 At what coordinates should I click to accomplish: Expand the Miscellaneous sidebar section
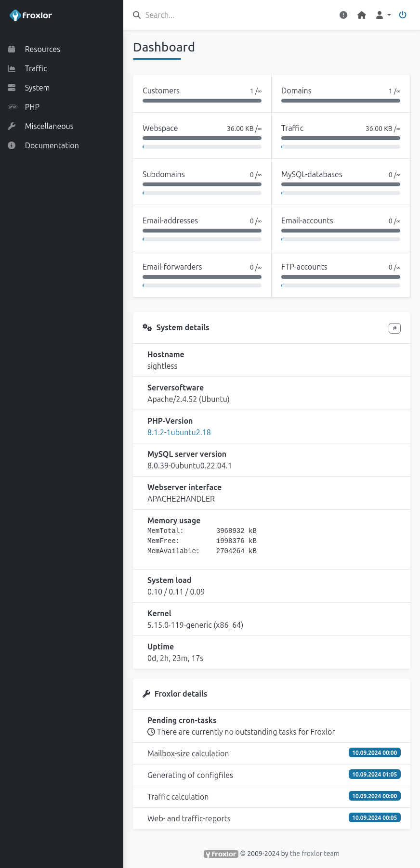[x=49, y=126]
